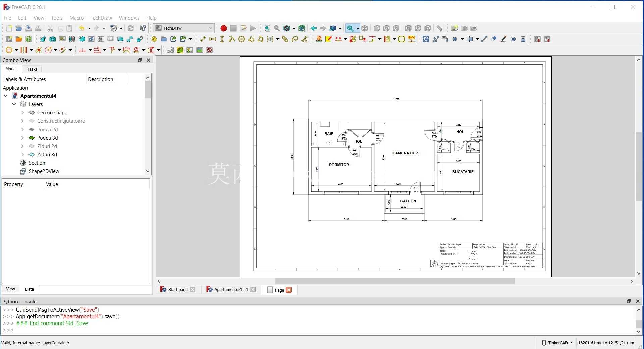Create a new document with the New icon
Viewport: 644px width, 349px height.
(x=9, y=28)
